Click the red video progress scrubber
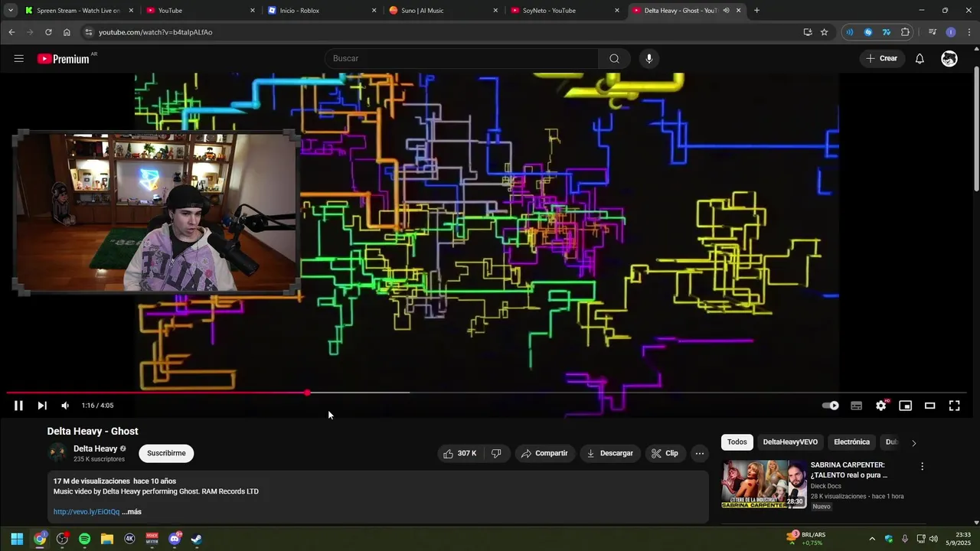 [x=307, y=393]
